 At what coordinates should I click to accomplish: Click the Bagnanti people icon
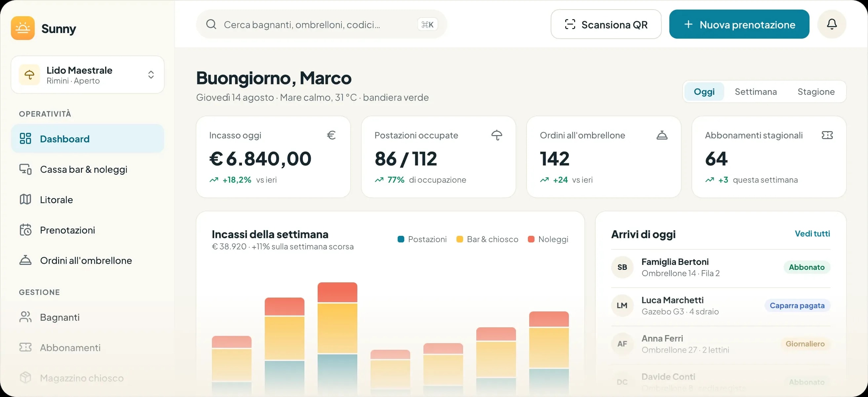pyautogui.click(x=25, y=317)
